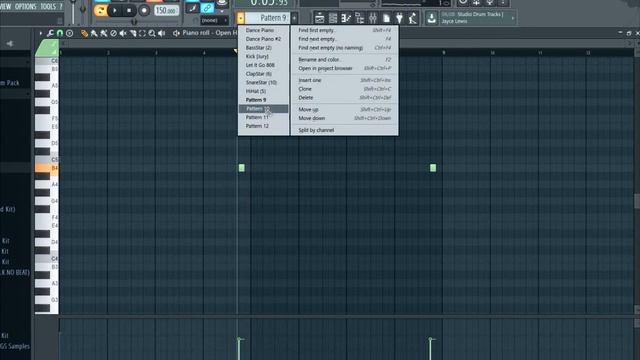
Task: Open the plugin picker plug icon
Action: click(399, 18)
